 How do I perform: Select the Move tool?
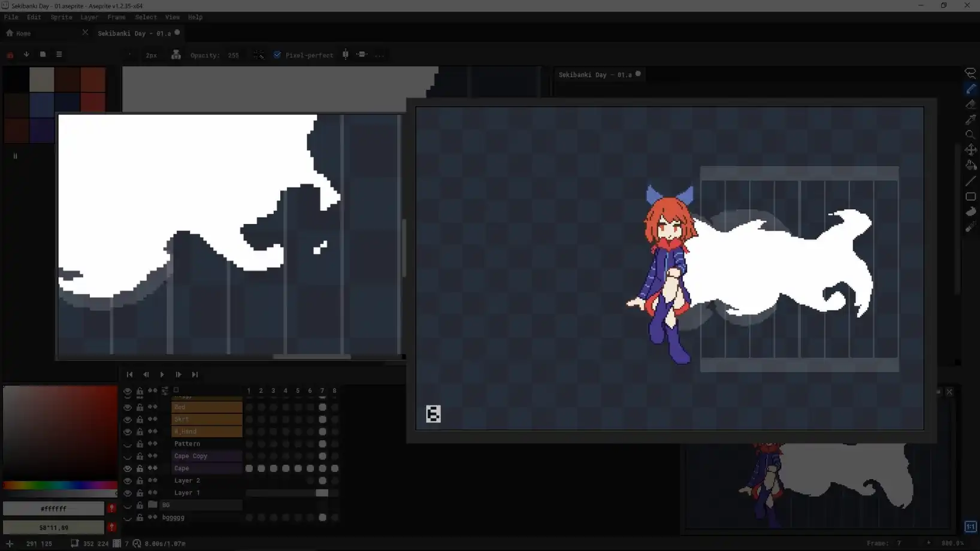(x=970, y=149)
